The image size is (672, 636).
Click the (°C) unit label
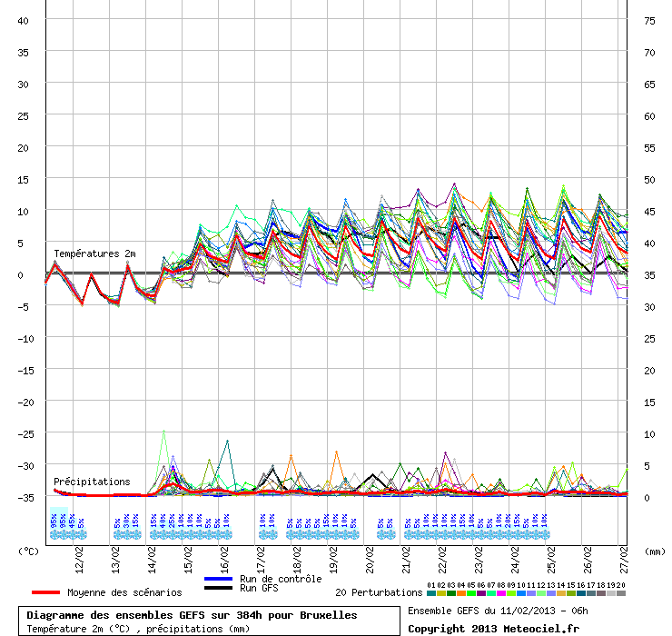(x=28, y=552)
